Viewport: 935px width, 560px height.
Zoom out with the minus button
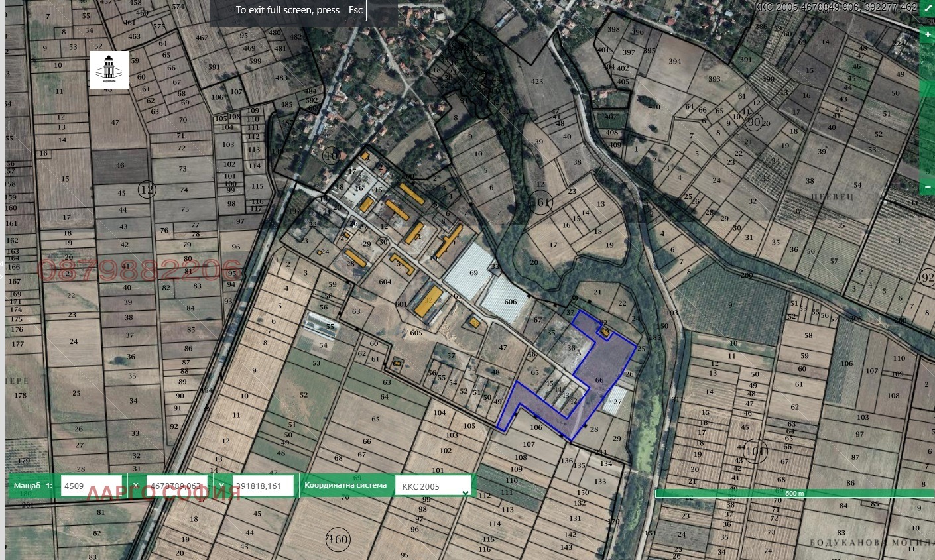tap(928, 187)
